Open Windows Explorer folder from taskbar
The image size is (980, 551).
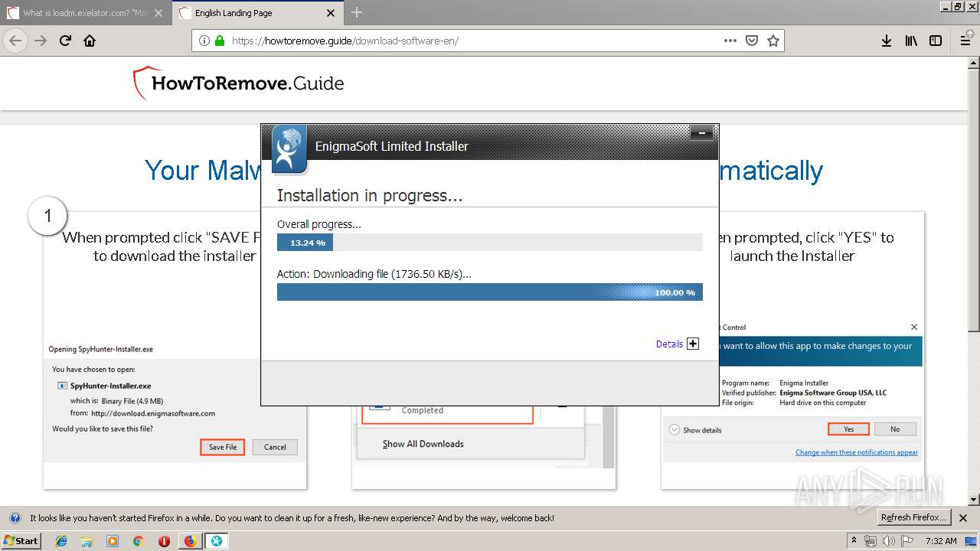[x=87, y=541]
